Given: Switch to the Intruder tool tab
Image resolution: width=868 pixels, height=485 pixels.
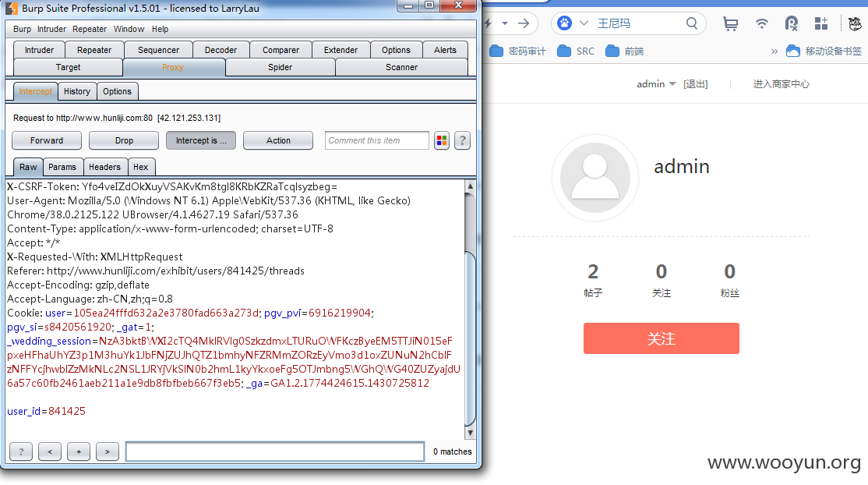Looking at the screenshot, I should tap(39, 50).
